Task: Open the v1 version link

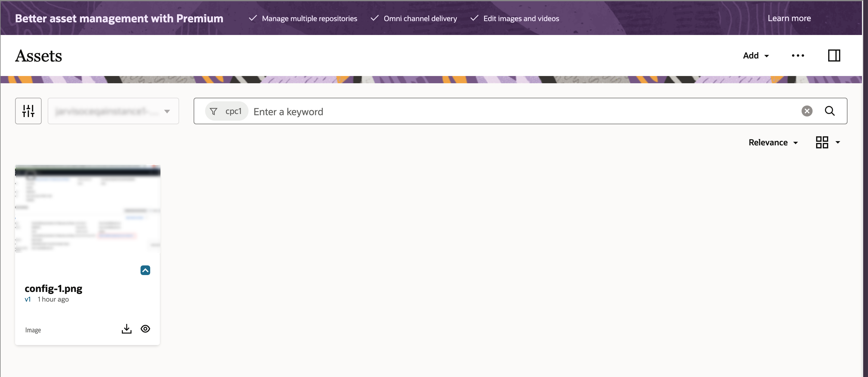Action: [x=28, y=299]
